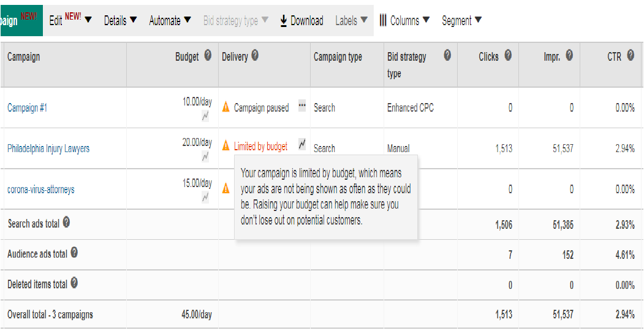Image resolution: width=644 pixels, height=330 pixels.
Task: Click the Download button
Action: point(302,20)
